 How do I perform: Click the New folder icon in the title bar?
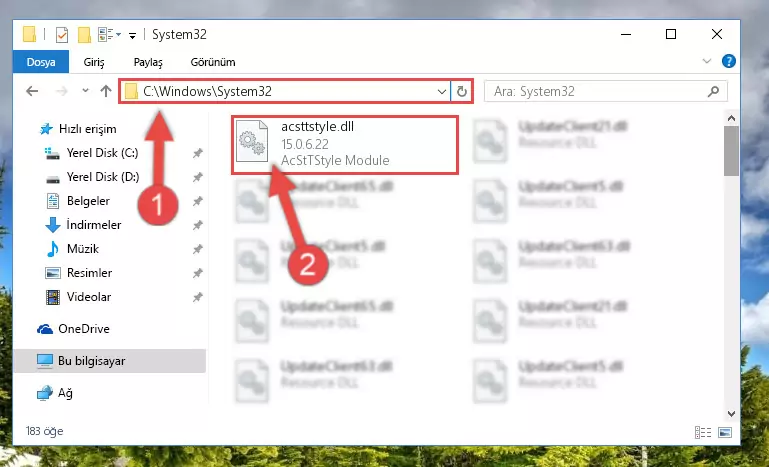[84, 35]
